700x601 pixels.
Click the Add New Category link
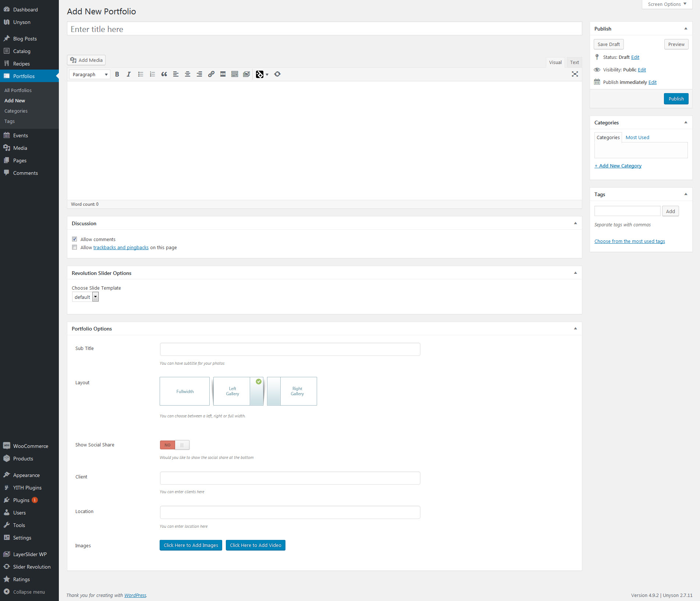(618, 166)
